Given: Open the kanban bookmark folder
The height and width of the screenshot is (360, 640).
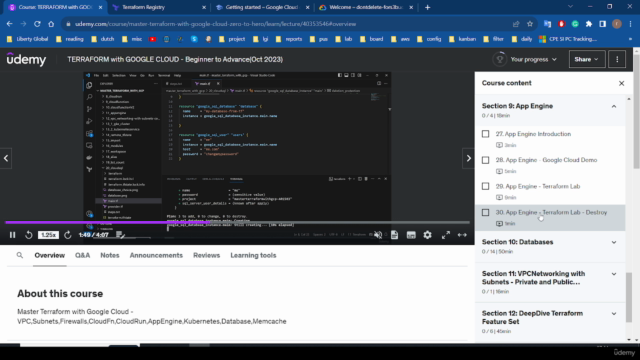Looking at the screenshot, I should pyautogui.click(x=462, y=39).
